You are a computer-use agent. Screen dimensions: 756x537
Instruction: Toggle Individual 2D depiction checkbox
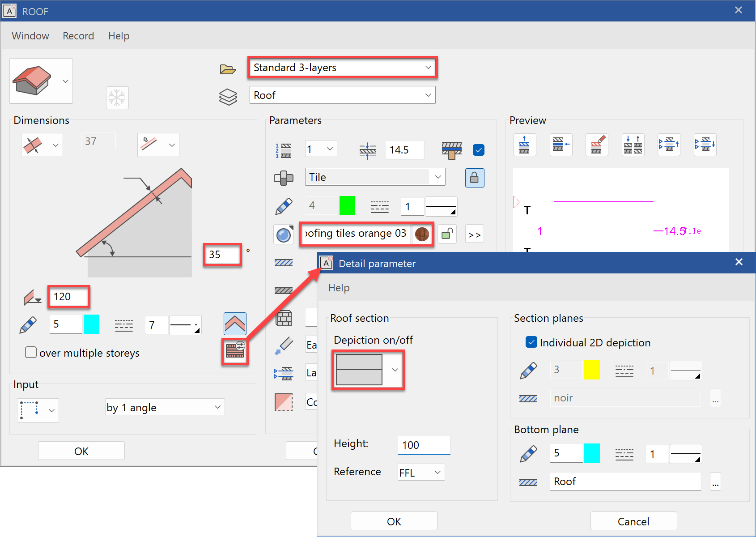531,342
